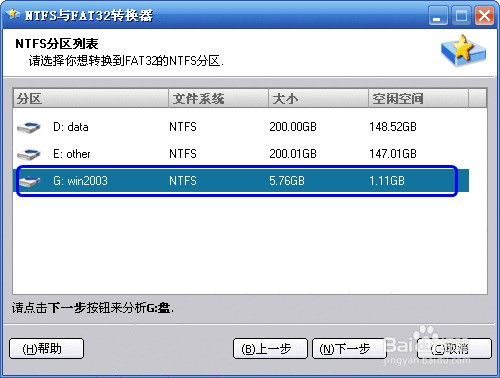Cancel the wizard with (C)取消
Viewport: 500px width, 378px height.
click(x=454, y=349)
